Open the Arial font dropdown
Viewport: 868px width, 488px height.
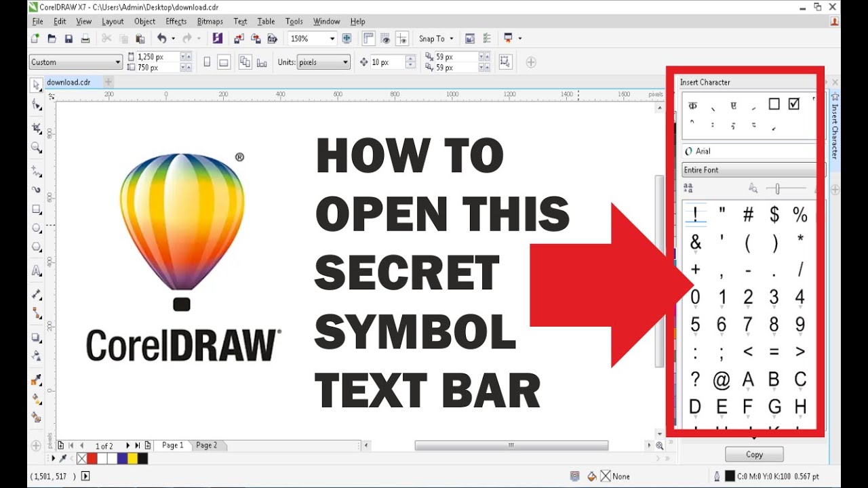pos(749,151)
